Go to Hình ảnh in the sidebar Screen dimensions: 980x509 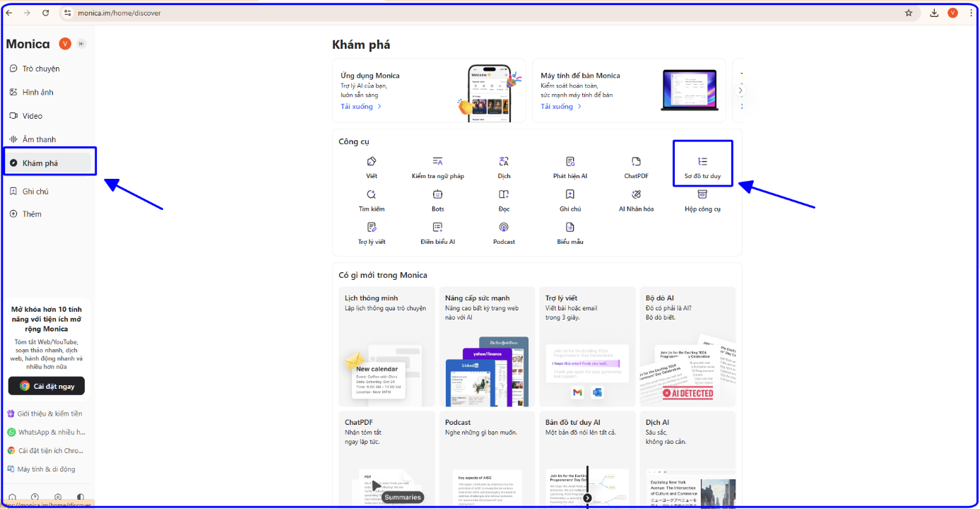49,92
